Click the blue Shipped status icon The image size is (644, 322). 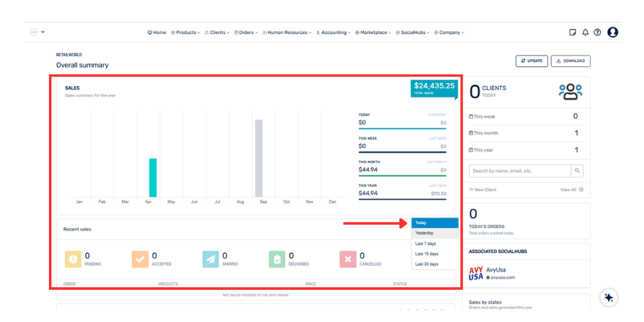211,259
